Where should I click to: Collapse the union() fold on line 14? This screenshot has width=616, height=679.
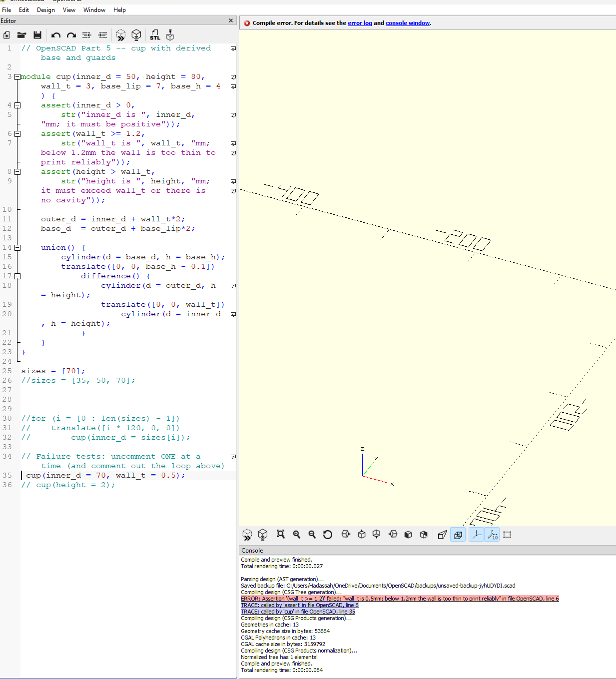click(17, 248)
